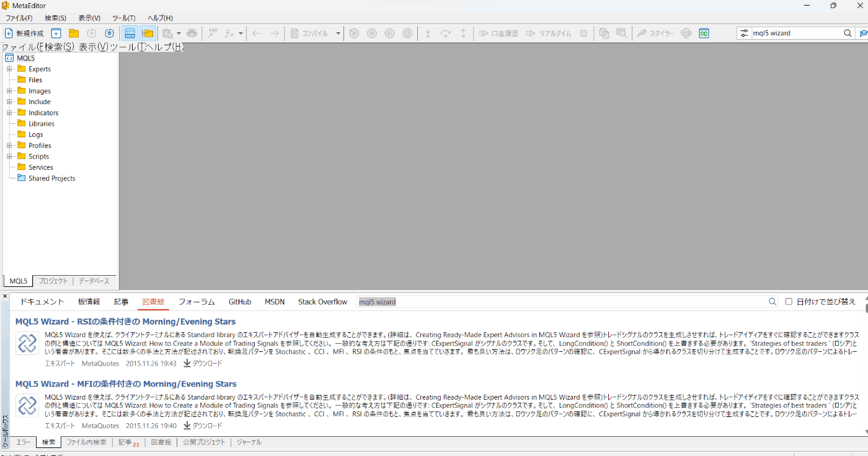Select the Libraries folder

(x=41, y=124)
